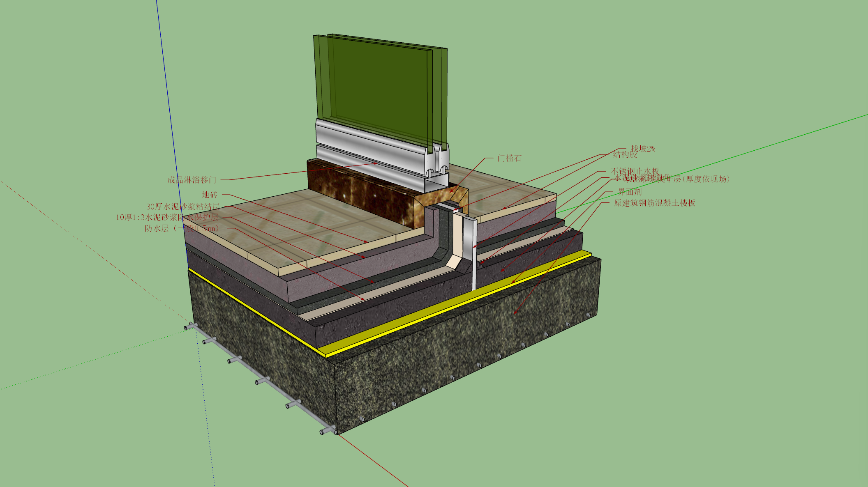Pick the 界面剂 callout label
Viewport: 868px width, 487px height.
pos(630,192)
